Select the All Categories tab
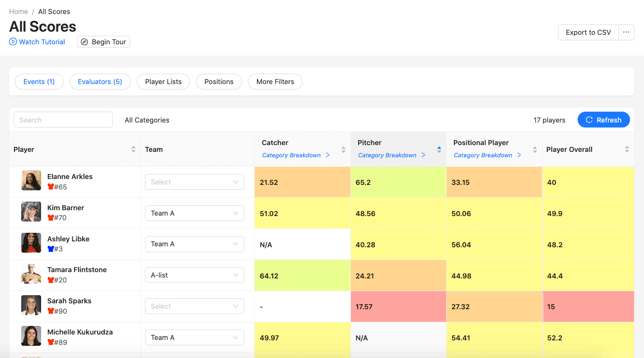The width and height of the screenshot is (644, 358). [147, 120]
